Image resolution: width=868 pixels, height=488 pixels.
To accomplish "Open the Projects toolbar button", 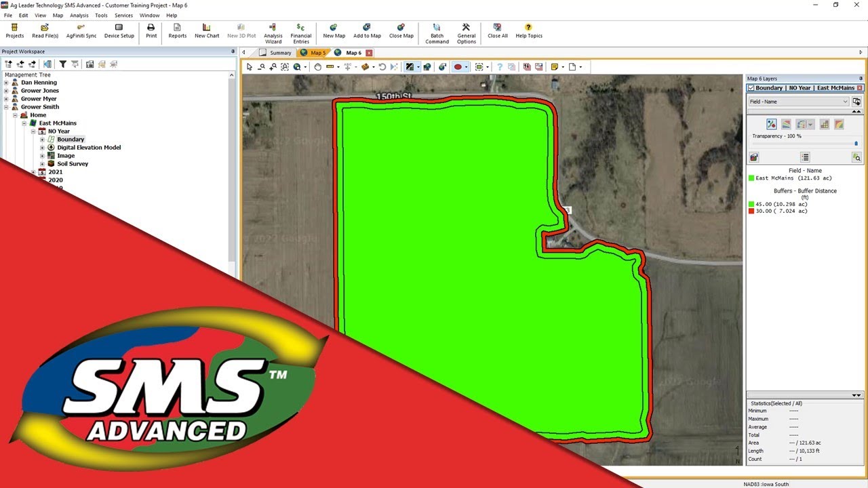I will [14, 30].
